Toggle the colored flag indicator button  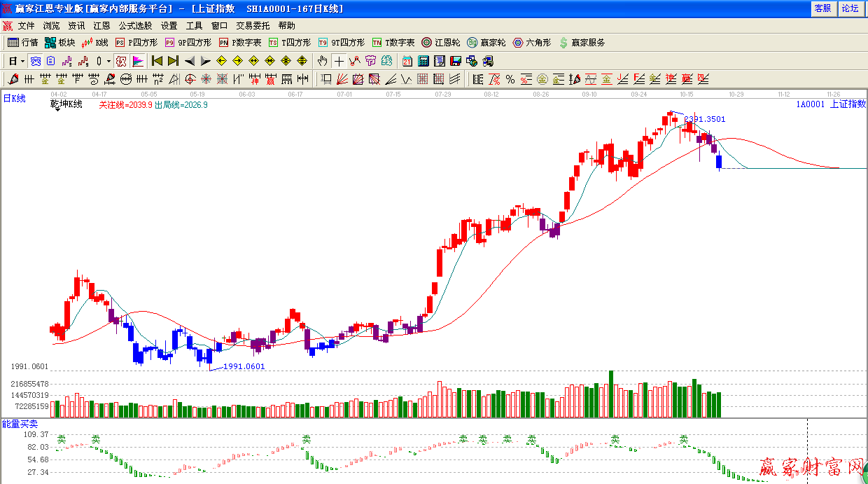coord(138,61)
